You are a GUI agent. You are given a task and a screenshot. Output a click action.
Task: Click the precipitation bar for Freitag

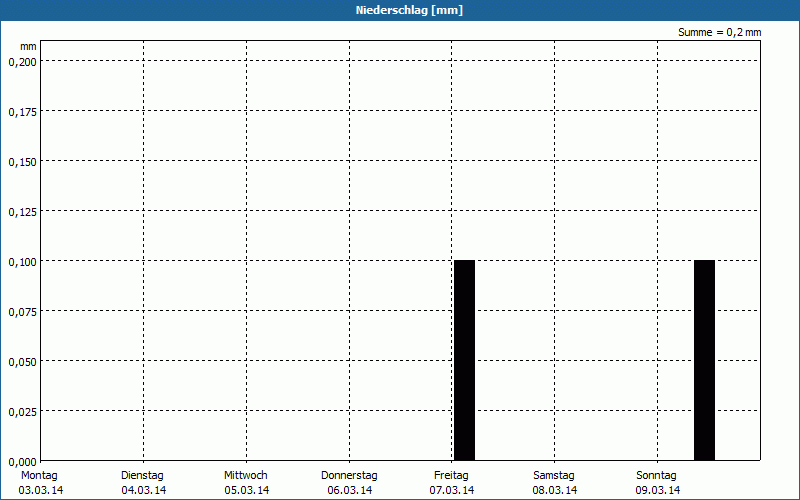coord(464,360)
